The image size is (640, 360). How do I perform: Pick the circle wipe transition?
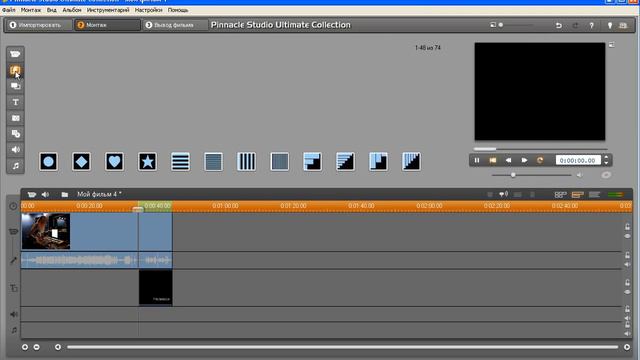pos(48,162)
